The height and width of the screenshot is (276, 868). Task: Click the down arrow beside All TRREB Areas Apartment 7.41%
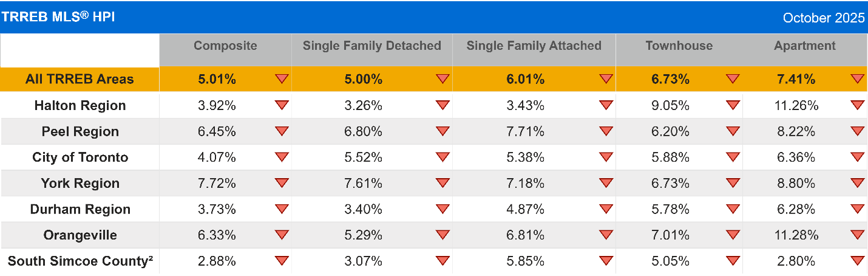[857, 78]
